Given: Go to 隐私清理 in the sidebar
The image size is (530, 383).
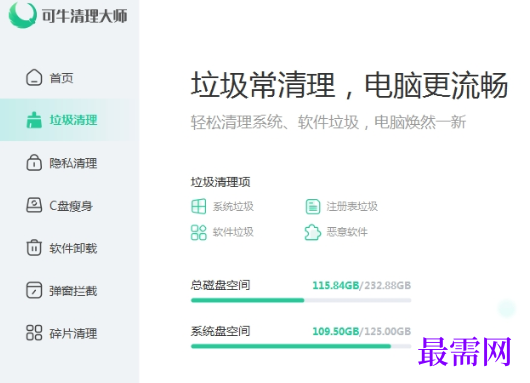Looking at the screenshot, I should pos(69,163).
